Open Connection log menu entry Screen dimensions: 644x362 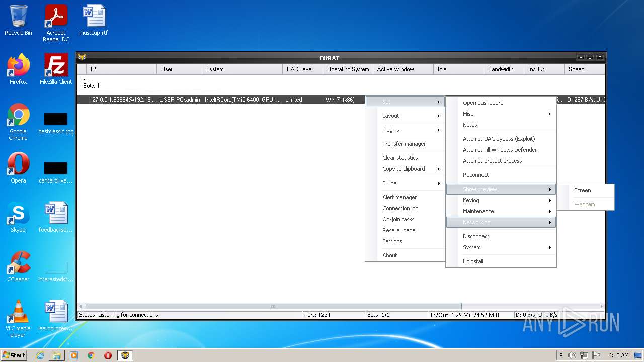405,208
